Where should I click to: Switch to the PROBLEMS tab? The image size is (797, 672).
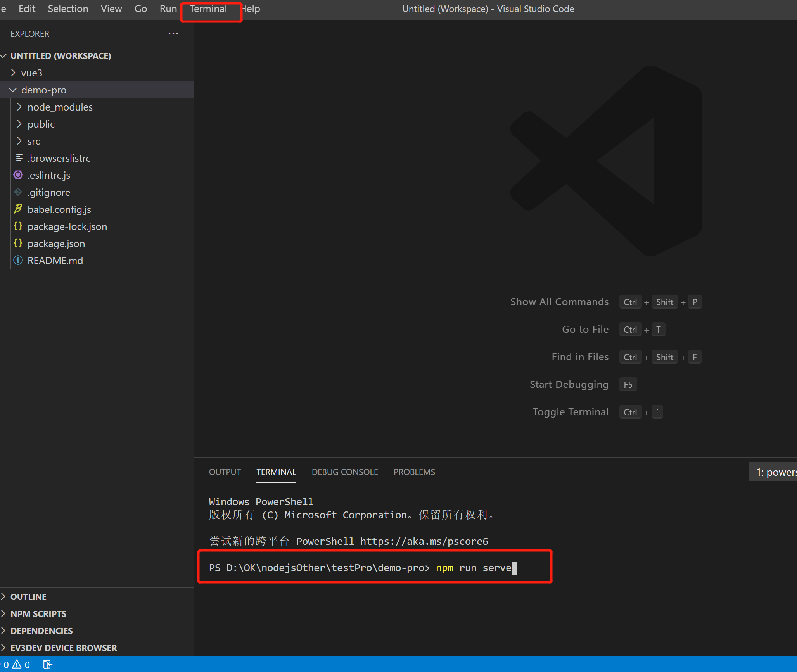click(414, 472)
